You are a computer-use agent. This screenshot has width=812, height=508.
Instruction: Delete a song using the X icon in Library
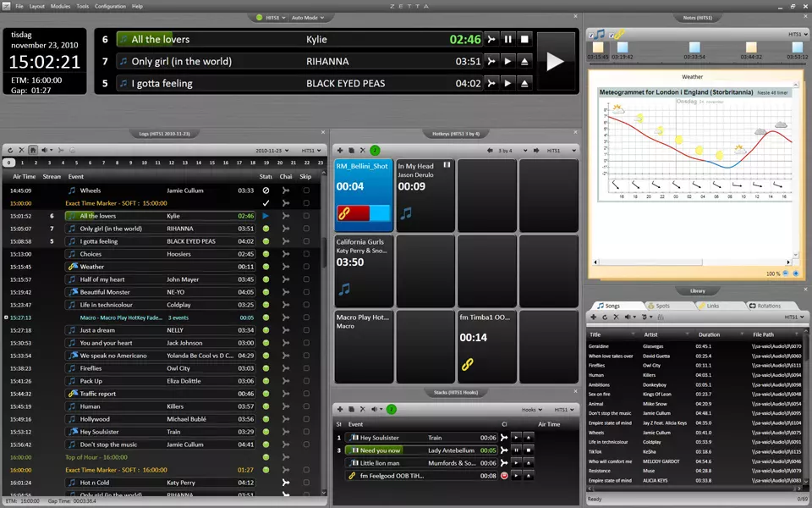[x=616, y=317]
